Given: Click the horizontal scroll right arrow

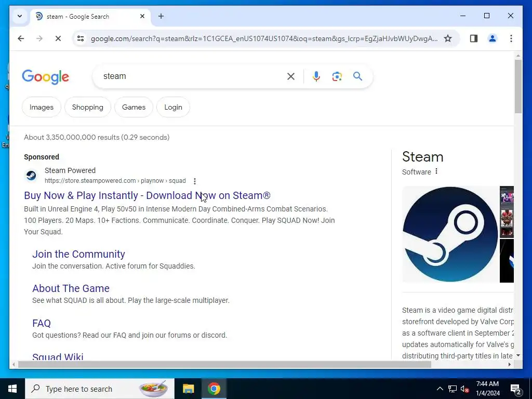Looking at the screenshot, I should click(x=509, y=364).
